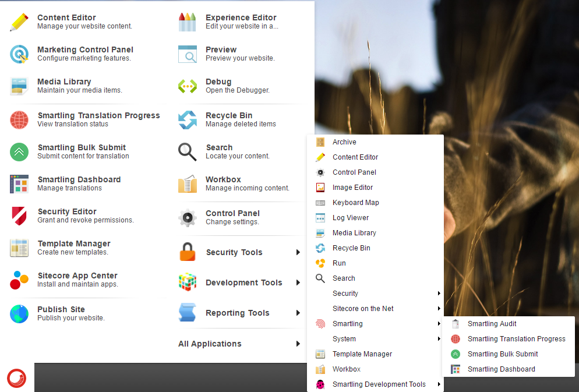Click the Preview magnifier window icon
Screen dimensions: 579x392
pyautogui.click(x=187, y=54)
